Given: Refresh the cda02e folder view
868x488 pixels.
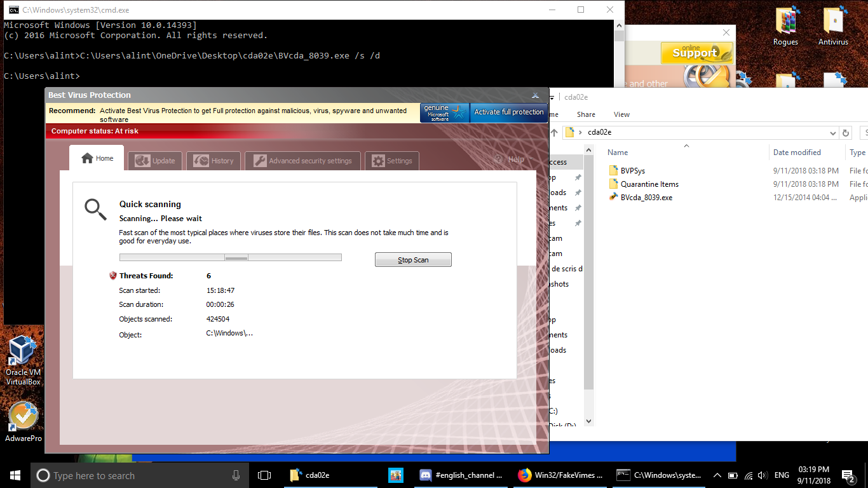Looking at the screenshot, I should tap(845, 133).
